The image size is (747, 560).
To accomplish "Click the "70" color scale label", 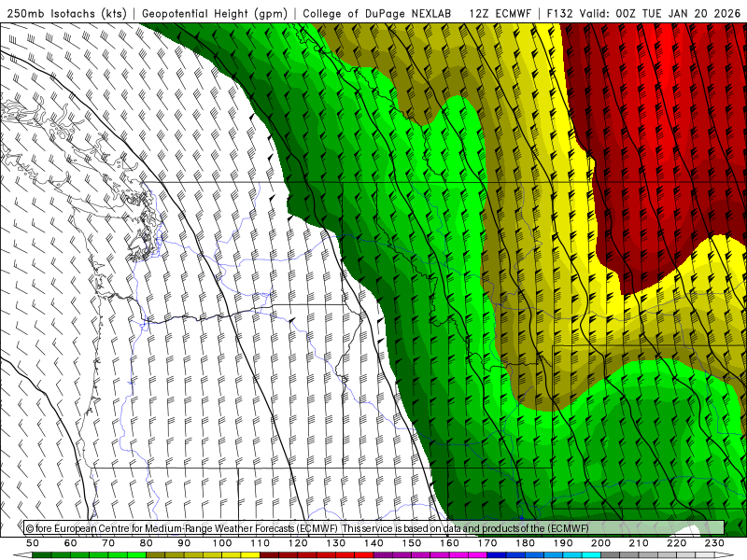I will (x=108, y=543).
